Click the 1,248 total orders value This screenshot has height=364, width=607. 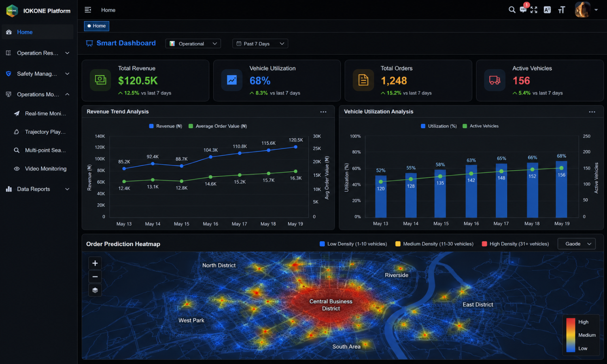point(394,81)
